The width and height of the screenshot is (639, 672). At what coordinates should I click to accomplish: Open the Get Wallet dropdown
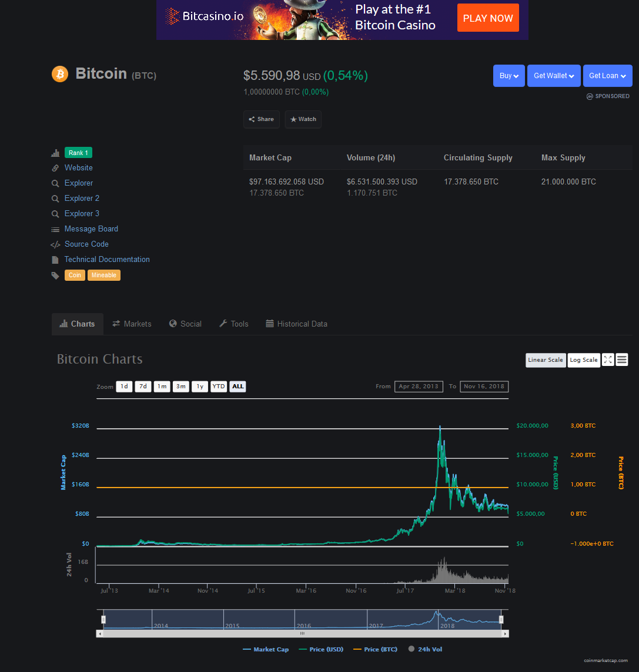554,76
